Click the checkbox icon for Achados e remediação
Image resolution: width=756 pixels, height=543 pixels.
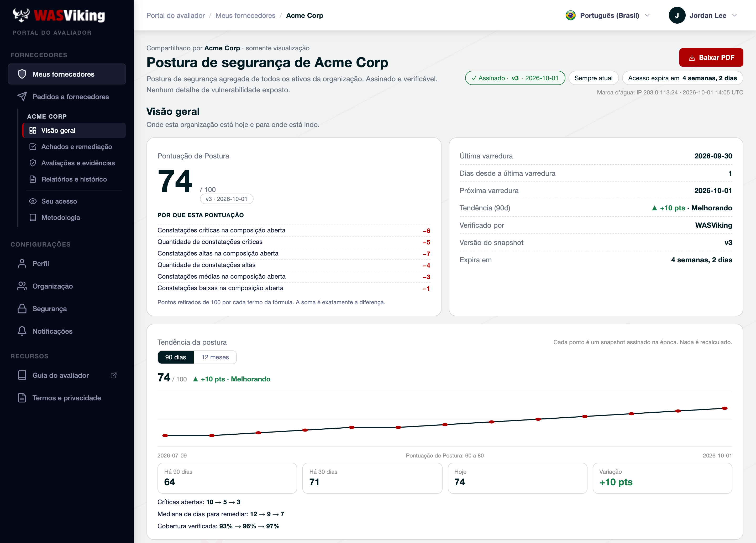tap(33, 147)
